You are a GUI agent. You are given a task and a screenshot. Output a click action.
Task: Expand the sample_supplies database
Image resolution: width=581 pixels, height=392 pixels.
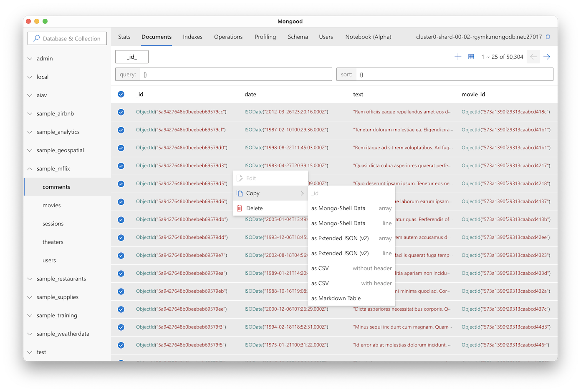click(30, 297)
